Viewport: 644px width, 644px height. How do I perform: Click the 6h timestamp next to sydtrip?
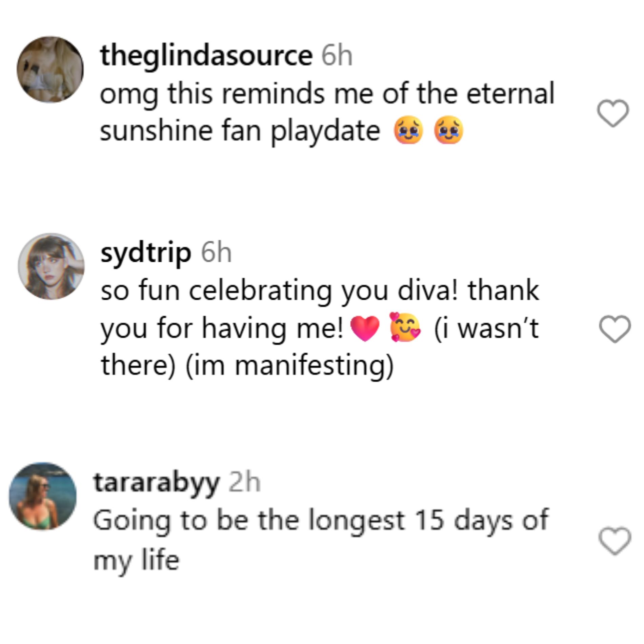(216, 253)
